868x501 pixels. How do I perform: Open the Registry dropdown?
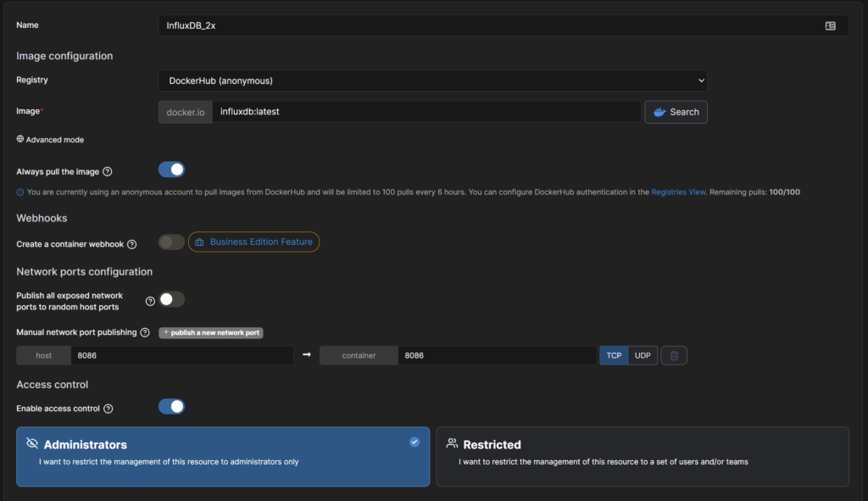click(432, 81)
